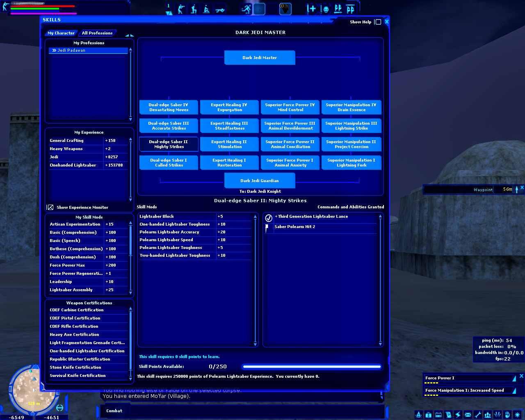This screenshot has height=420, width=525.
Task: Click the Skill Points Available progress bar
Action: 312,367
